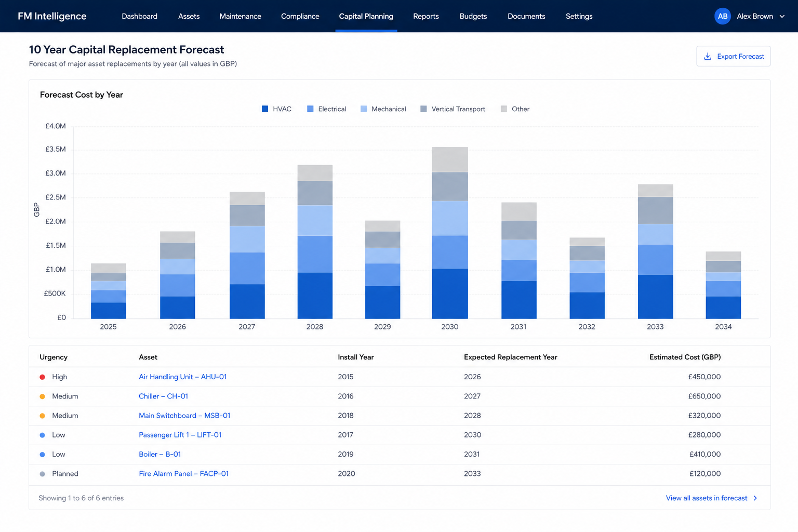798x532 pixels.
Task: Click the FM Intelligence logo
Action: (x=52, y=16)
